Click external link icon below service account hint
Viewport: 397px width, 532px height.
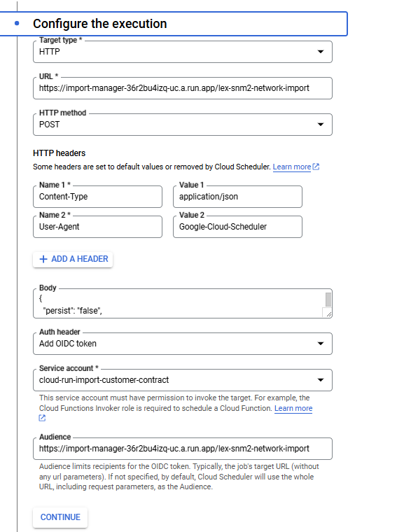pyautogui.click(x=42, y=418)
